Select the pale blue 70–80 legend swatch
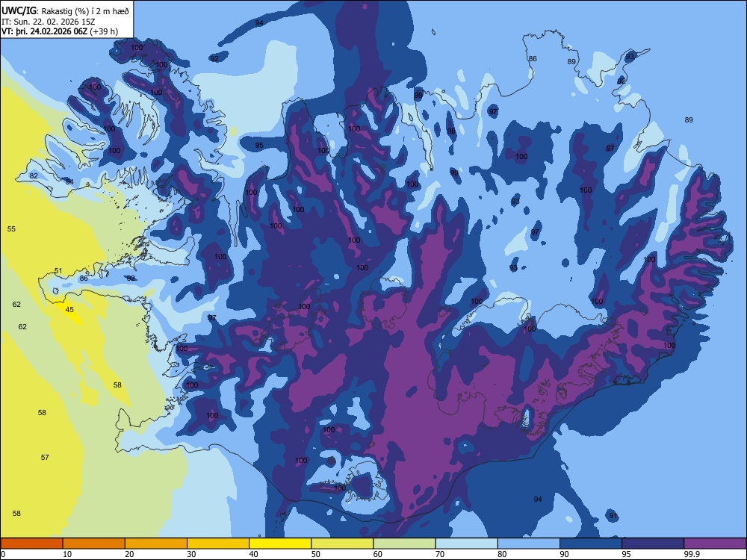747x560 pixels. [466, 544]
